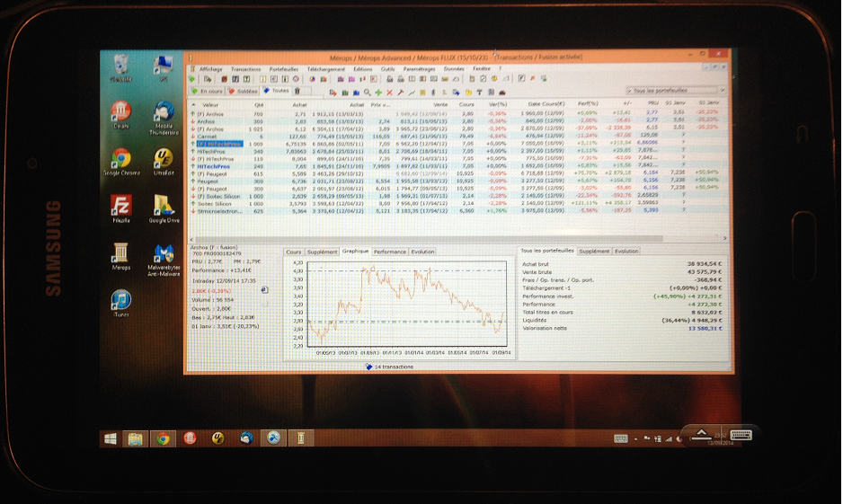Select the highlighted (F) HiTechPros row
Viewport: 843px width, 504px height.
(x=457, y=144)
